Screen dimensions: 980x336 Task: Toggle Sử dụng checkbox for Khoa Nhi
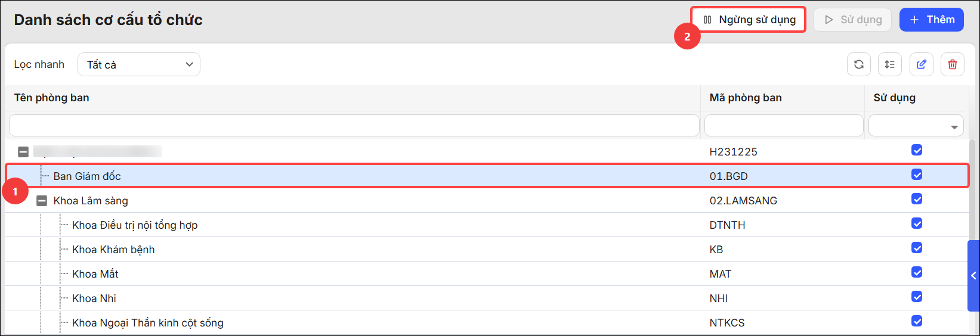click(x=917, y=297)
